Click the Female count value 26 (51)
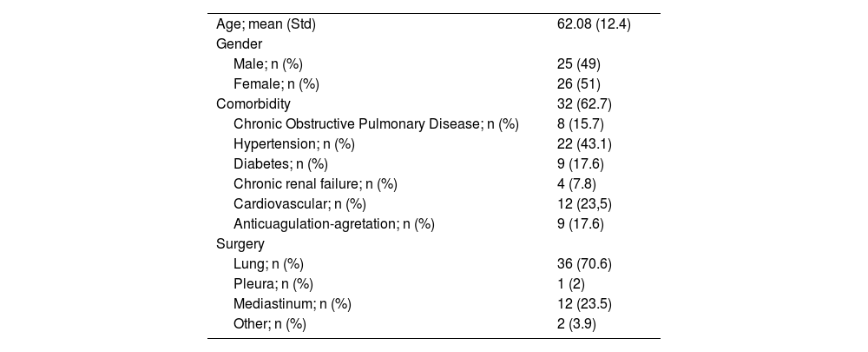The height and width of the screenshot is (352, 868). [x=579, y=84]
